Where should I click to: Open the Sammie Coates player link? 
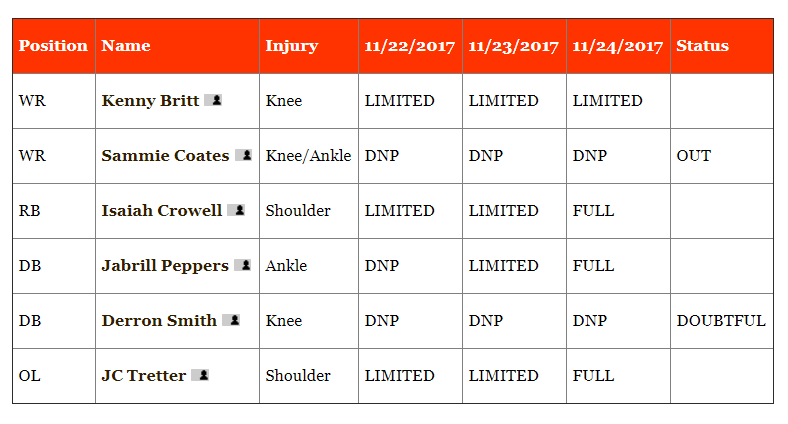165,156
